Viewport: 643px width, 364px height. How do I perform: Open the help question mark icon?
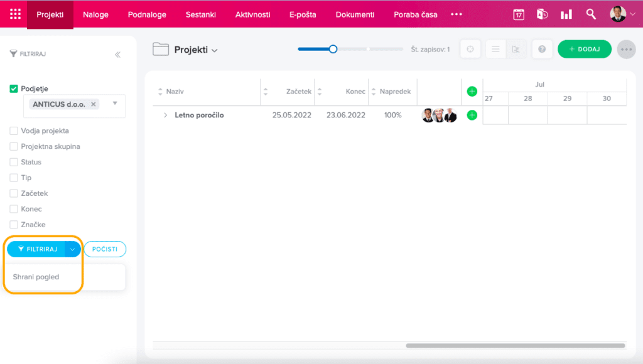click(x=542, y=49)
